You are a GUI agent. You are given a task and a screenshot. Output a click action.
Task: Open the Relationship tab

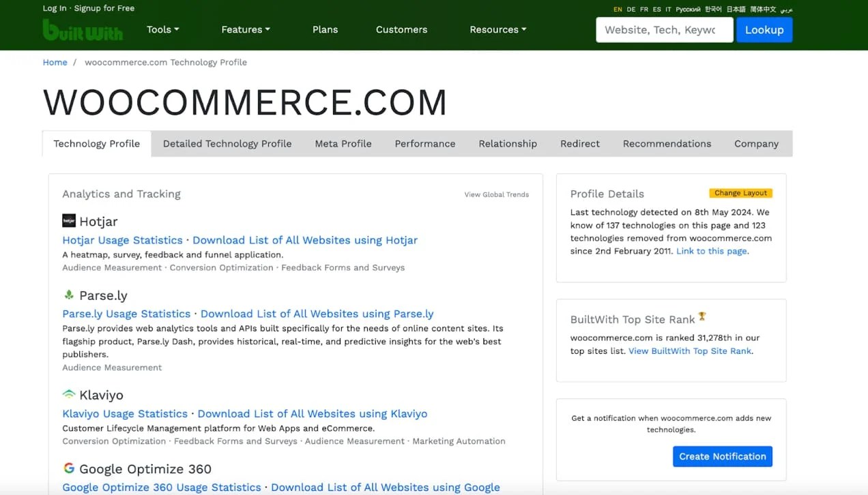[x=508, y=144]
